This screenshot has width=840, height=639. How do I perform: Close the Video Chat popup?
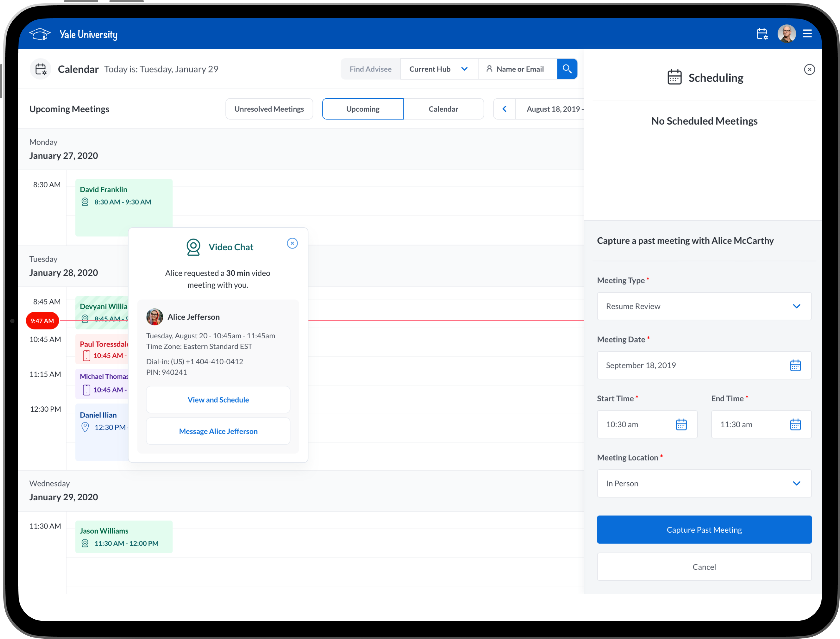292,244
